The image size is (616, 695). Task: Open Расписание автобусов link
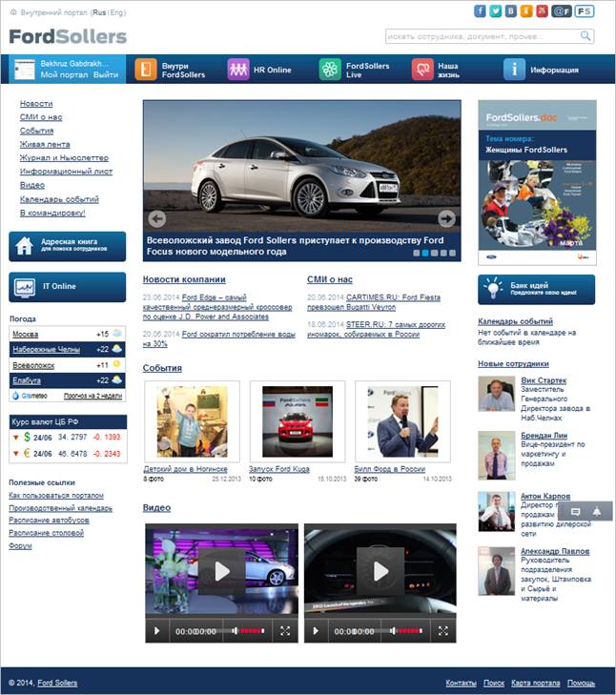click(x=49, y=521)
